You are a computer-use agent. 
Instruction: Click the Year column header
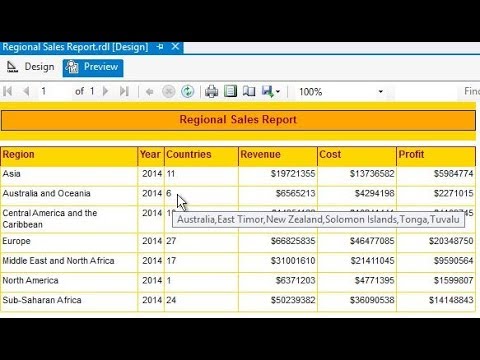point(151,155)
